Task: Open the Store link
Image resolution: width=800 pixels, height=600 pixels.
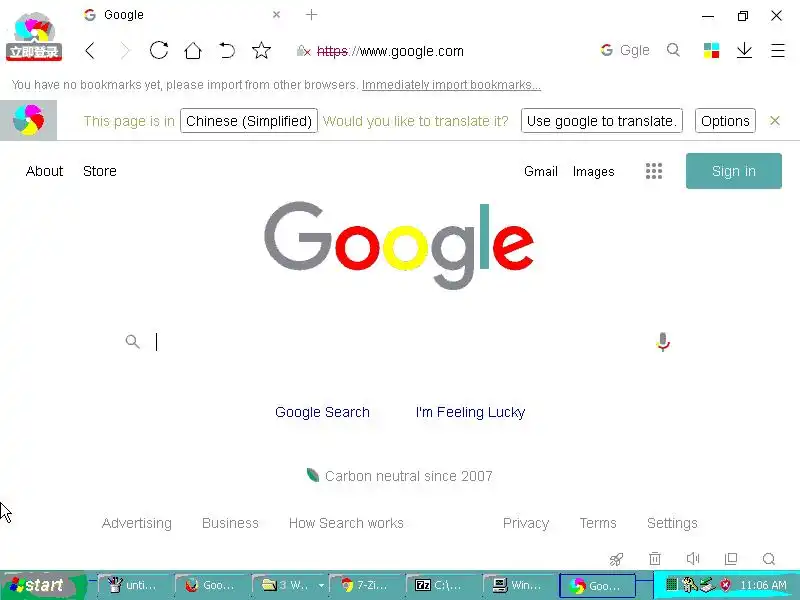Action: [x=99, y=171]
